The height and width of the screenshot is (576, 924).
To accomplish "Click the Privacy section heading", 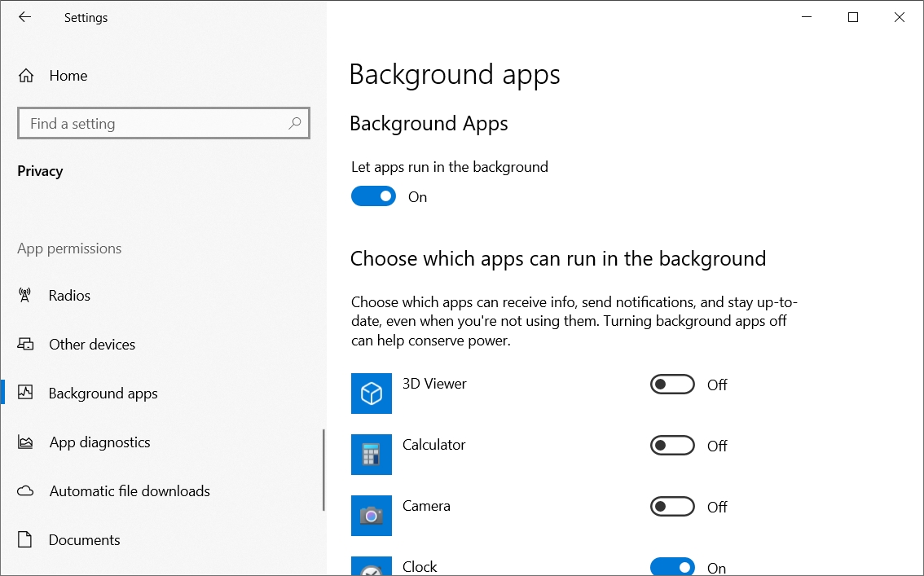I will point(40,171).
